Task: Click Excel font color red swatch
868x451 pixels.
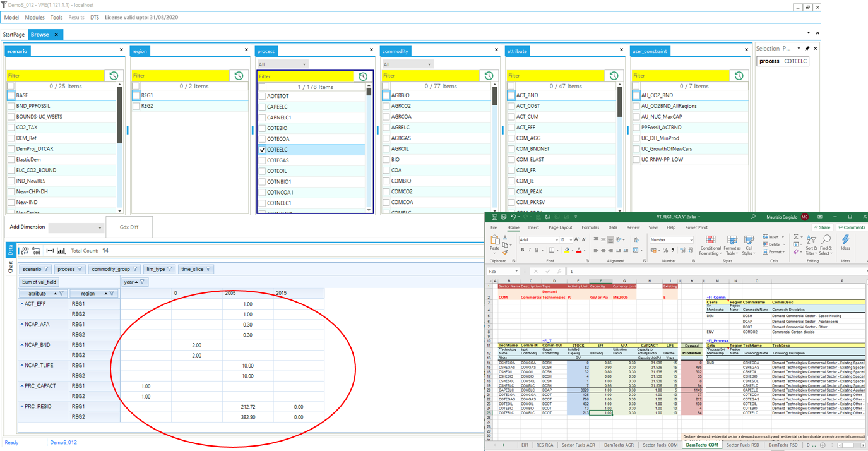Action: (579, 251)
